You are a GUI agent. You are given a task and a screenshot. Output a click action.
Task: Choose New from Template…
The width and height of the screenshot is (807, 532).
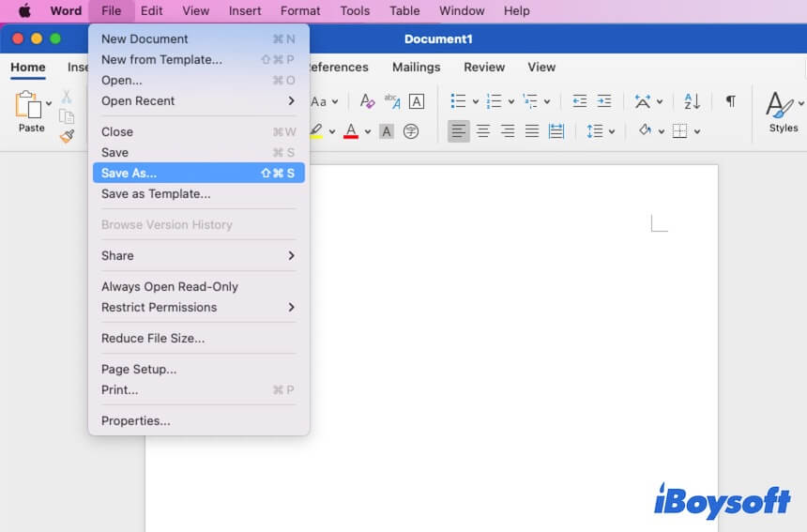click(x=199, y=60)
